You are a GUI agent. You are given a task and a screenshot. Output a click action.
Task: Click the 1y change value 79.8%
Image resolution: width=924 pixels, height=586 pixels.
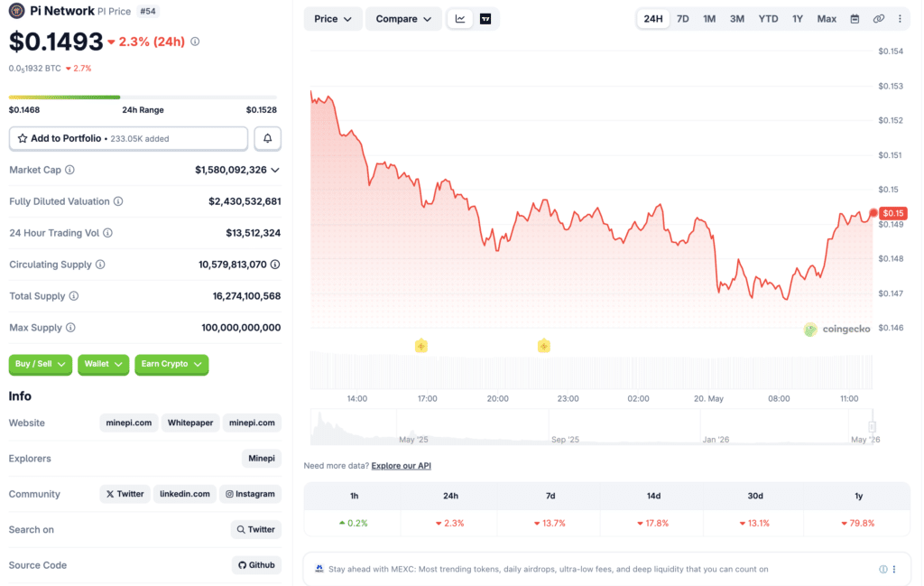pos(858,524)
